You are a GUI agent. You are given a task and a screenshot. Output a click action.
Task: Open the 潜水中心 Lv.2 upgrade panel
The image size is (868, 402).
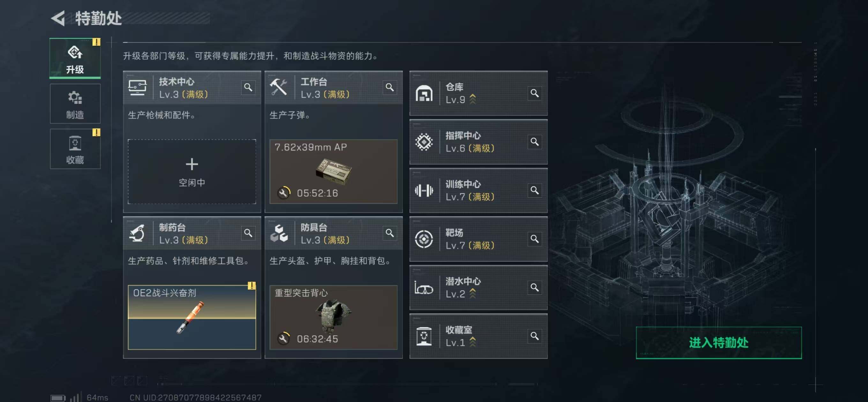[x=478, y=287]
